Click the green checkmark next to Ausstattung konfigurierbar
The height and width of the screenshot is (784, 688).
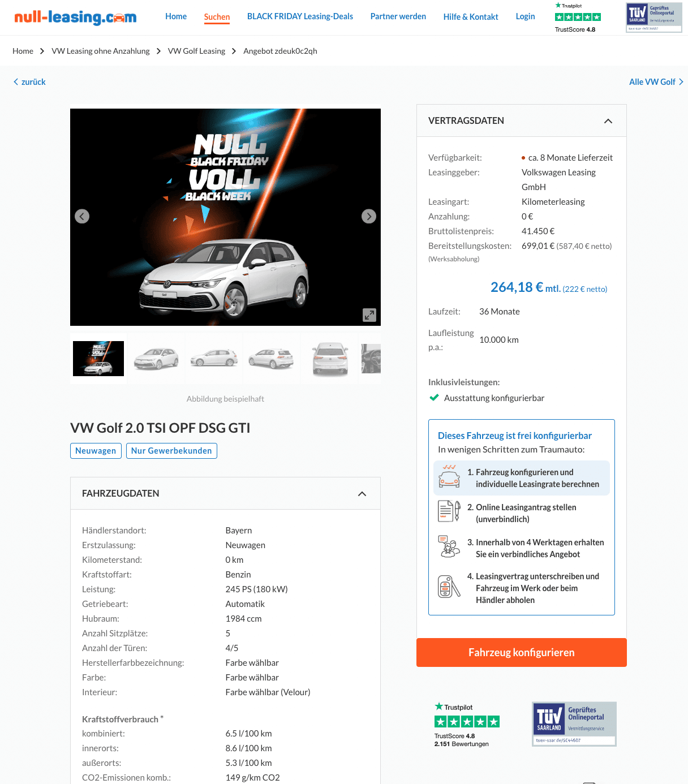tap(434, 398)
